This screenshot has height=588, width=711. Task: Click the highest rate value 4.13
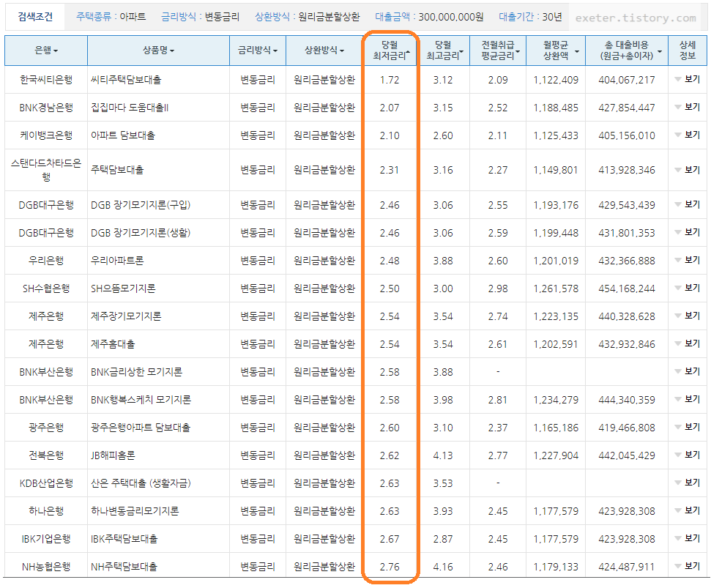443,455
